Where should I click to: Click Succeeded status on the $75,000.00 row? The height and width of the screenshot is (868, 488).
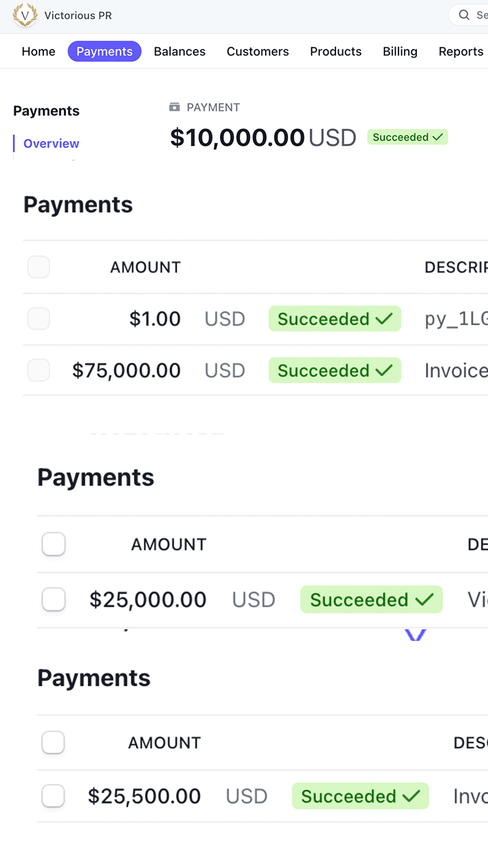335,370
